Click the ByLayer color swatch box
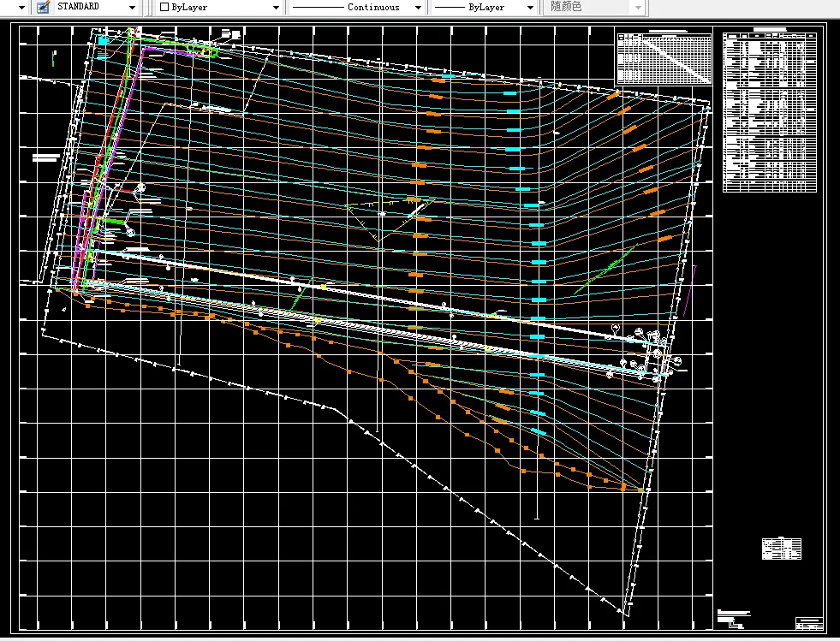 tap(164, 8)
